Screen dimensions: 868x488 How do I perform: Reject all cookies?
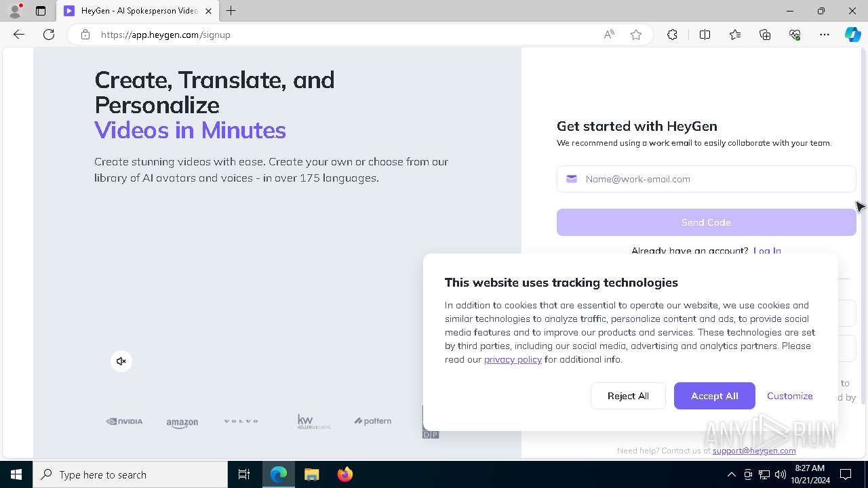[x=628, y=396]
